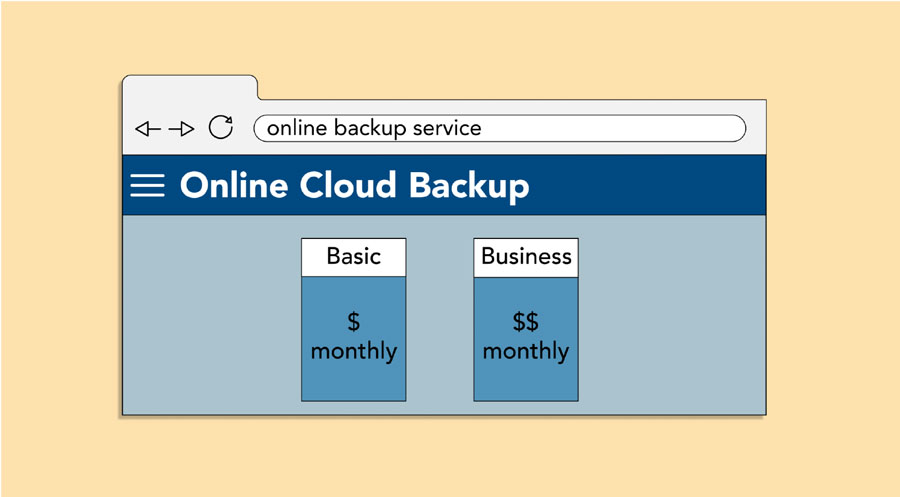This screenshot has width=900, height=497.
Task: Open the hamburger menu
Action: pos(147,186)
